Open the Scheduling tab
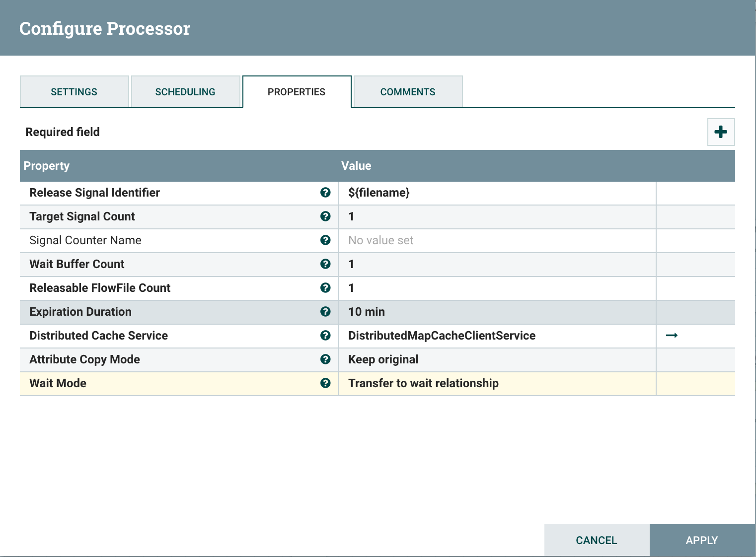Screen dimensions: 756x557 pyautogui.click(x=185, y=92)
